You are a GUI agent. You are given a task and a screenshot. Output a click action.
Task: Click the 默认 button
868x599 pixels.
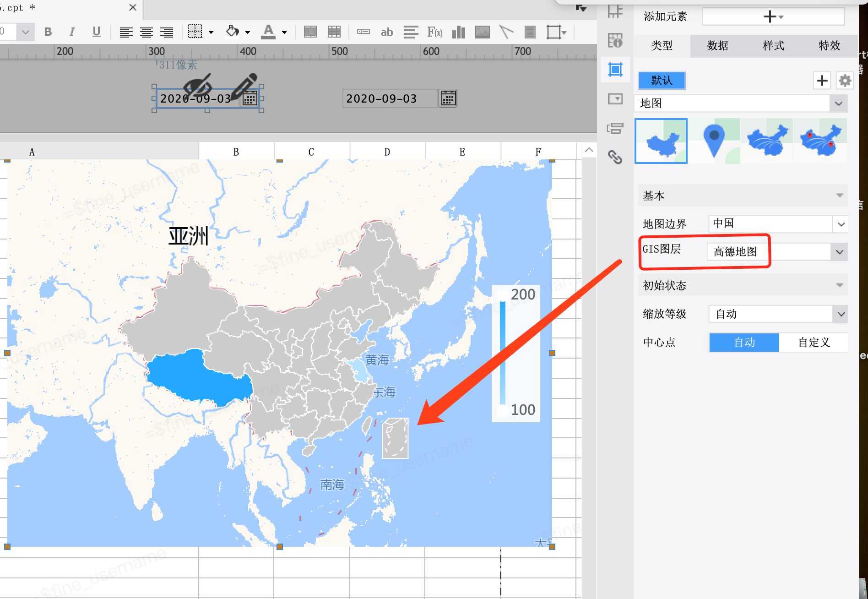[x=662, y=81]
